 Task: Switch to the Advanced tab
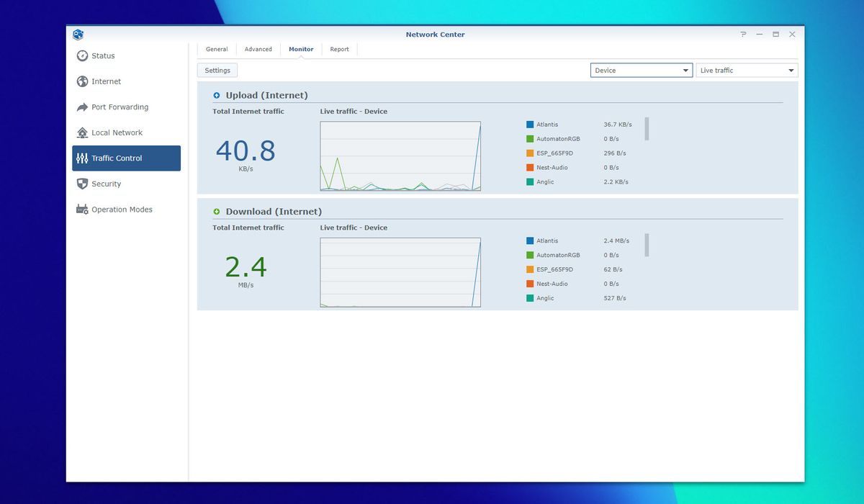[x=258, y=50]
